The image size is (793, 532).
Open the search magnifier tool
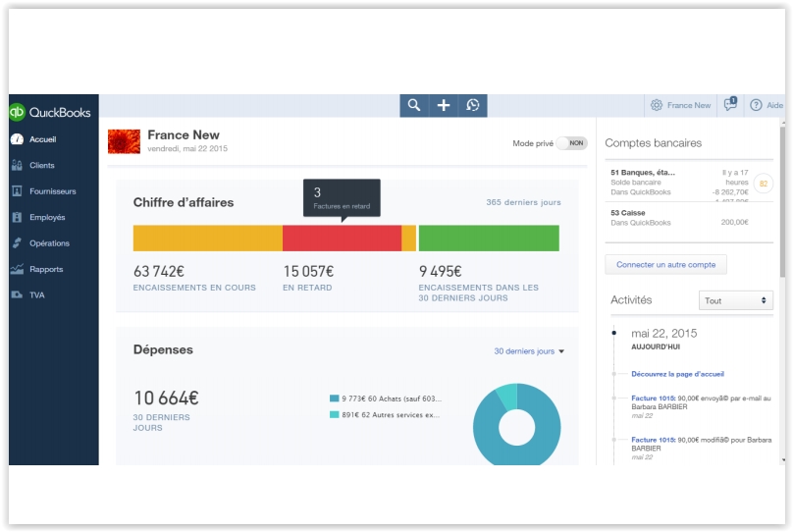[x=414, y=105]
